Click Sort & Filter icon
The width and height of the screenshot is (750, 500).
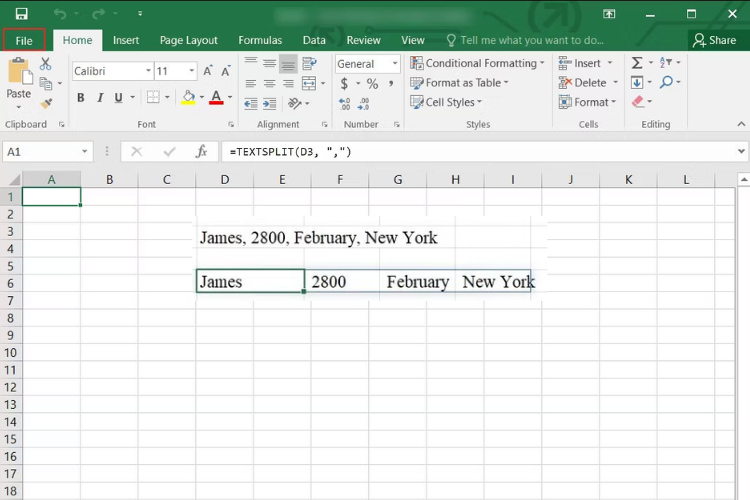point(666,63)
